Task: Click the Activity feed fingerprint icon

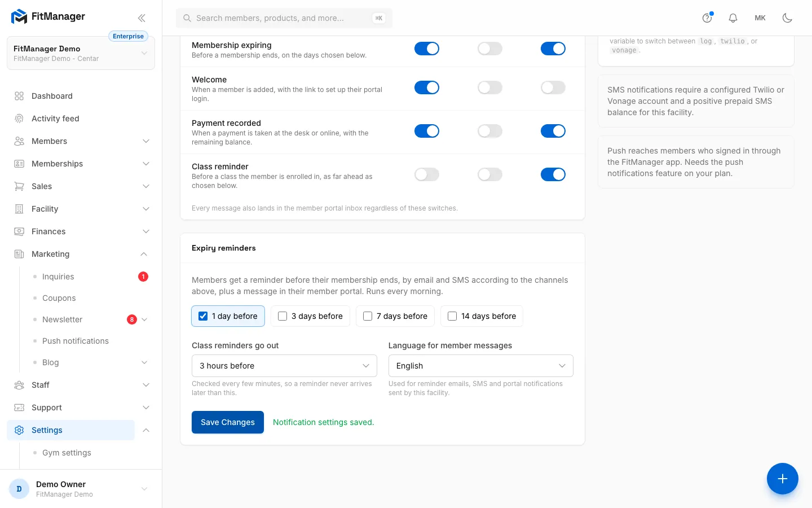Action: point(19,119)
